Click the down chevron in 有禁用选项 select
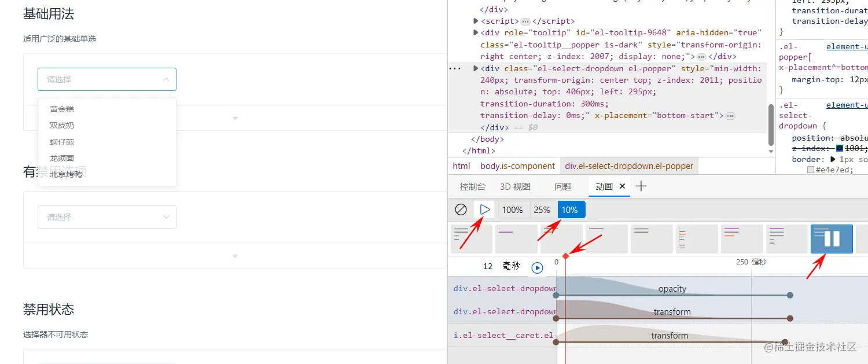This screenshot has width=868, height=364. click(166, 217)
